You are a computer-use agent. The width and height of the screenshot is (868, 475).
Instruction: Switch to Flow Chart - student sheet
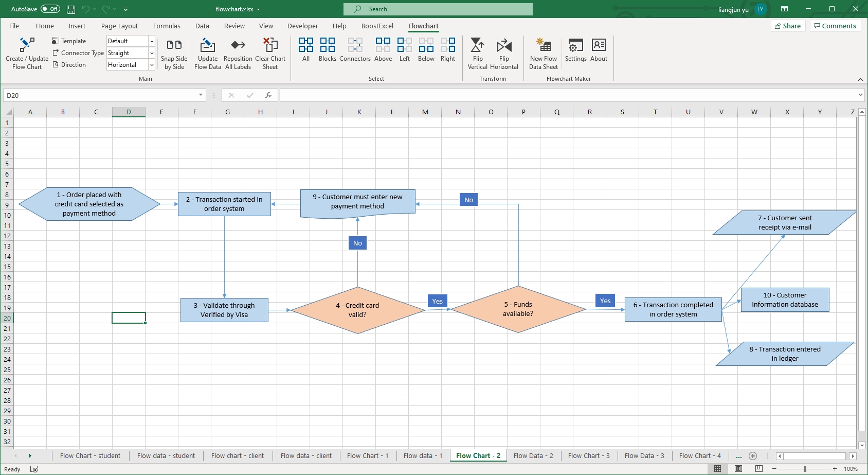pyautogui.click(x=90, y=455)
